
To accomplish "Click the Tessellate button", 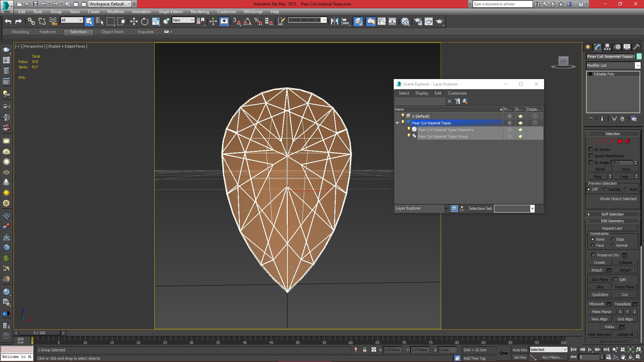I will 623,304.
